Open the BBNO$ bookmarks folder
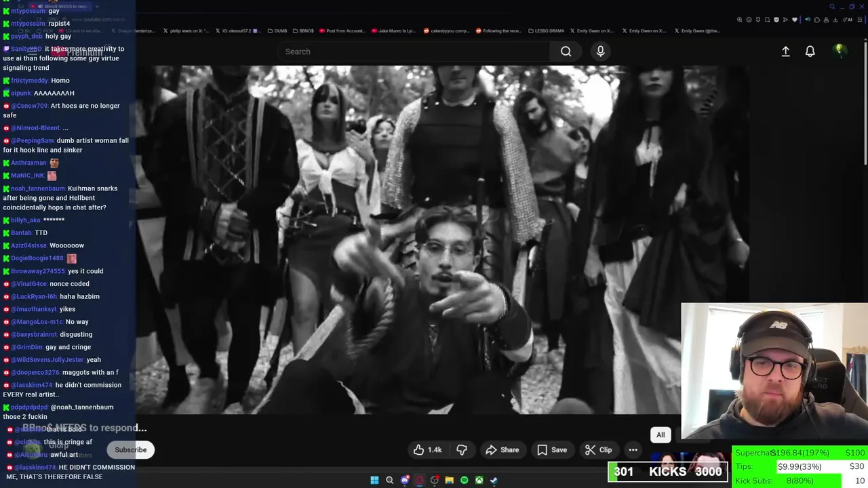This screenshot has height=488, width=868. click(303, 30)
